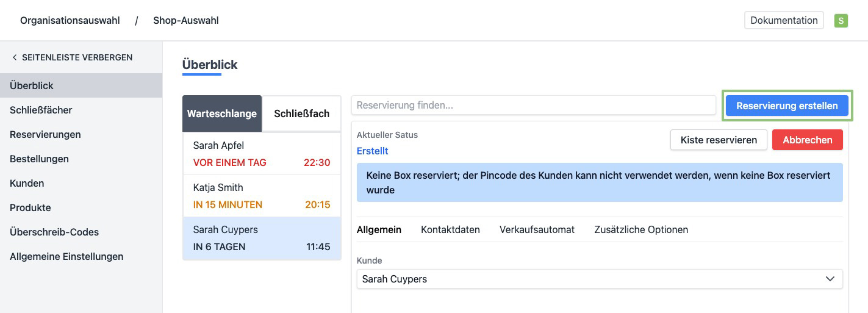Navigate to Organisationsauswahl breadcrumb
This screenshot has height=313, width=868.
pos(70,20)
